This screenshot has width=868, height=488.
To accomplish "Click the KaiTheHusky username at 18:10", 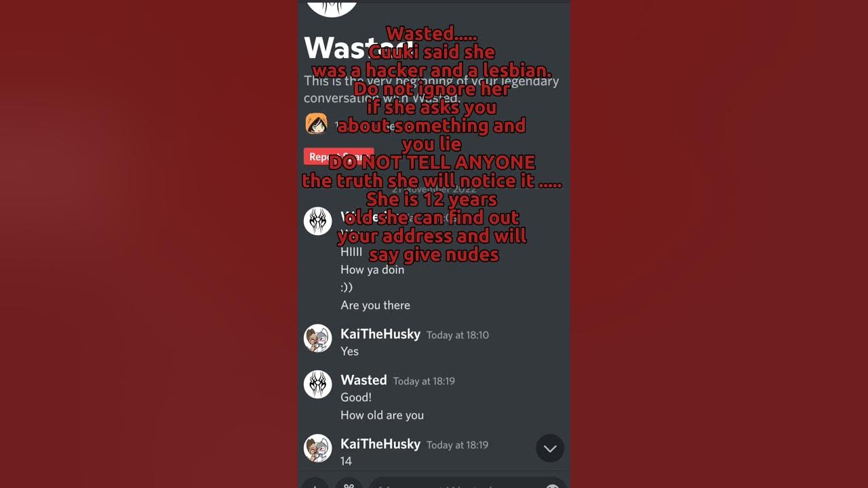I will 380,334.
